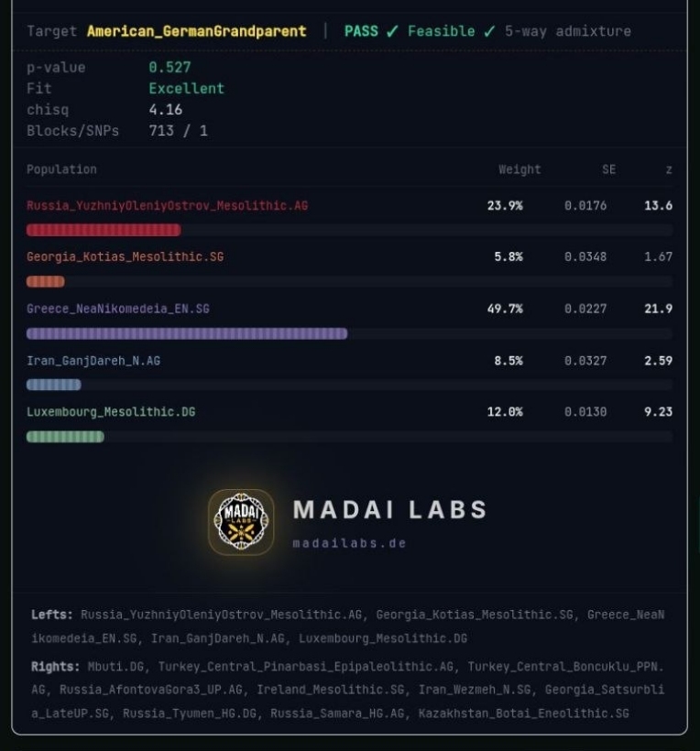
Task: Open the madailabs.de link
Action: [349, 543]
